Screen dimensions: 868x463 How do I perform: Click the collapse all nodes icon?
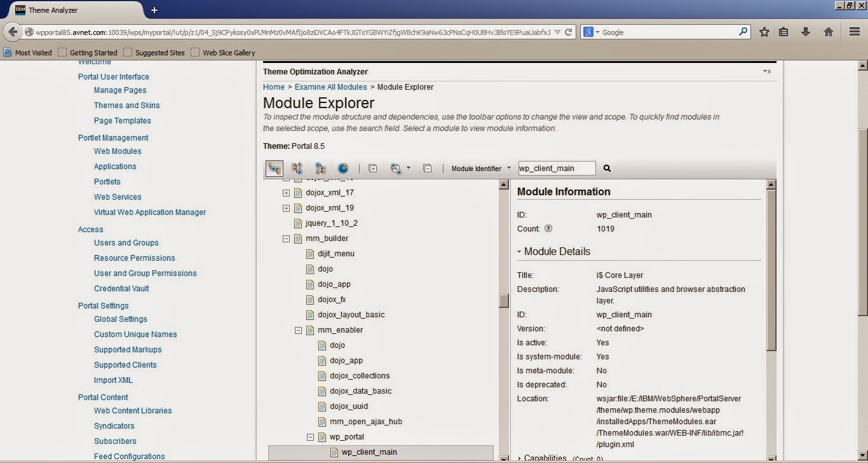pyautogui.click(x=427, y=169)
